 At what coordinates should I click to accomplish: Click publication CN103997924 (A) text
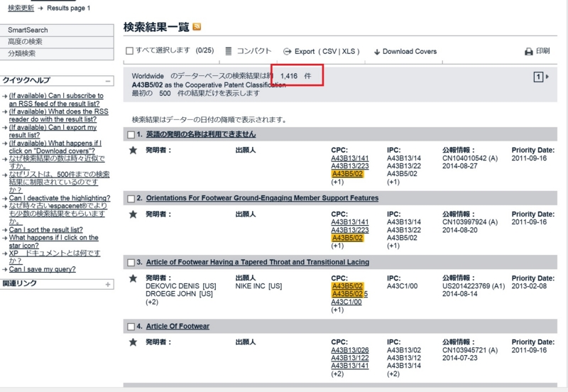470,222
